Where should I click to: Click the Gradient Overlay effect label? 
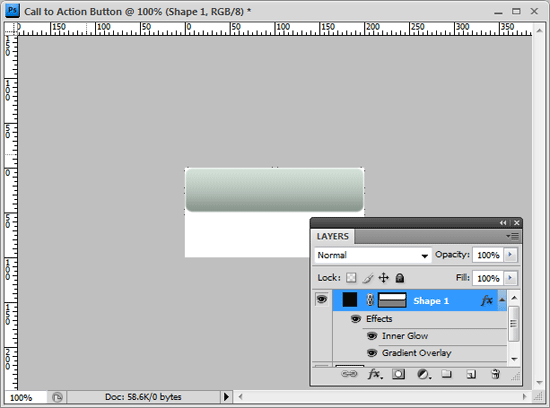[416, 353]
